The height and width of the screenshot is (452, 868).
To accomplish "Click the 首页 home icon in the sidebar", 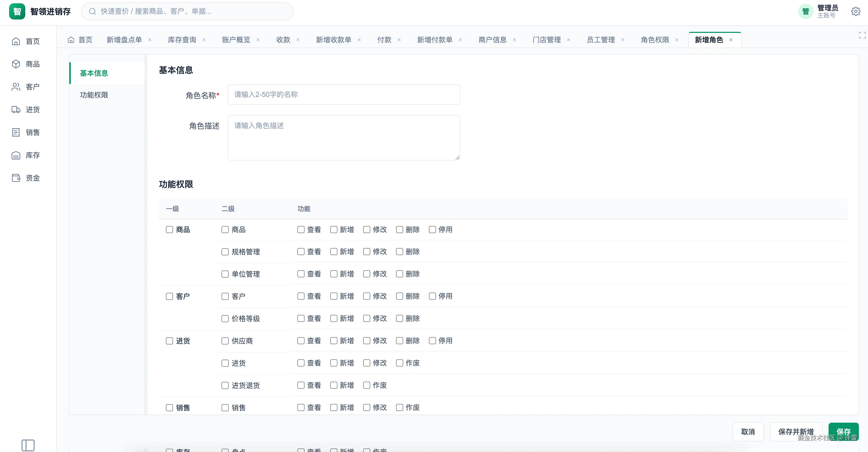I will pos(16,41).
